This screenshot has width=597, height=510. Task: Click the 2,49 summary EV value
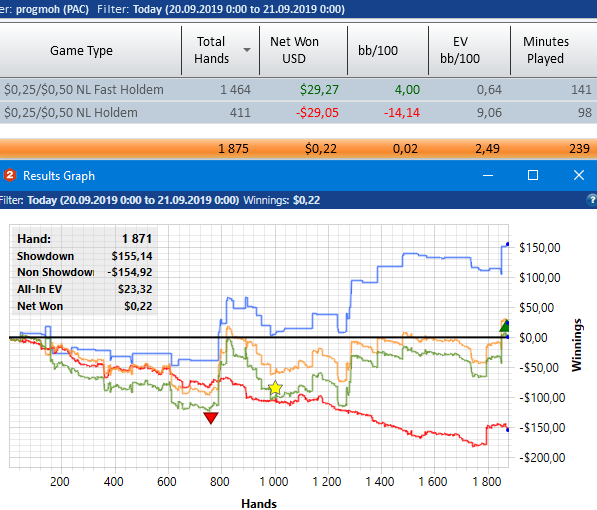point(487,149)
